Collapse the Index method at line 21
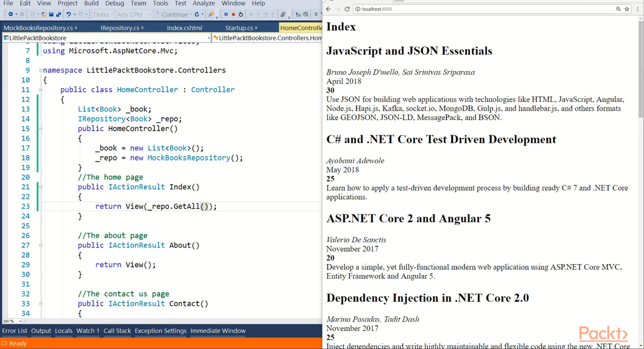 pyautogui.click(x=41, y=187)
